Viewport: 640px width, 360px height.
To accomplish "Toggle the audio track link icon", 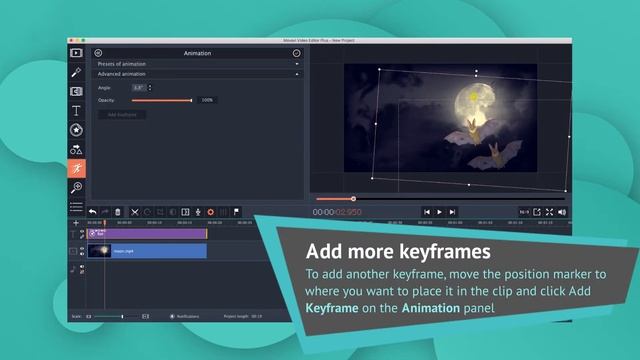I will tap(82, 272).
